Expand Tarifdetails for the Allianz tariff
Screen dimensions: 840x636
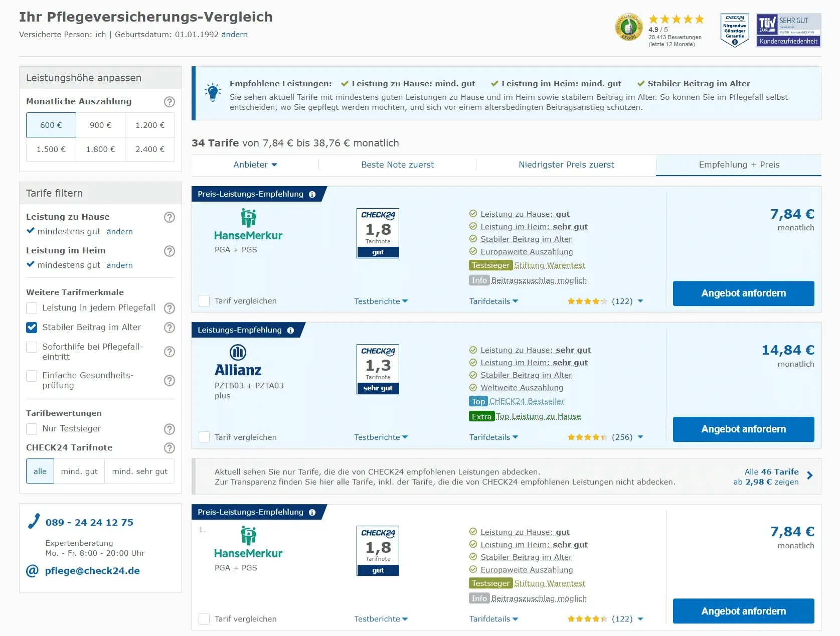[493, 437]
